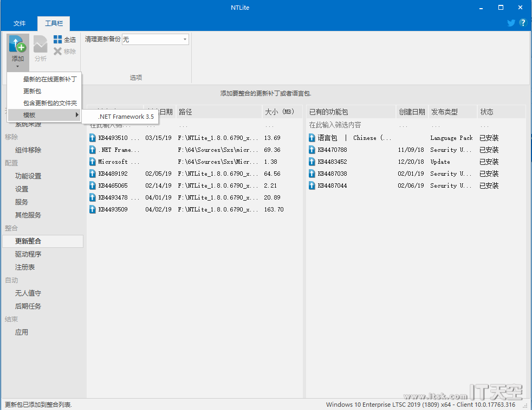
Task: Open the 清理更新备份 dropdown
Action: tap(155, 40)
